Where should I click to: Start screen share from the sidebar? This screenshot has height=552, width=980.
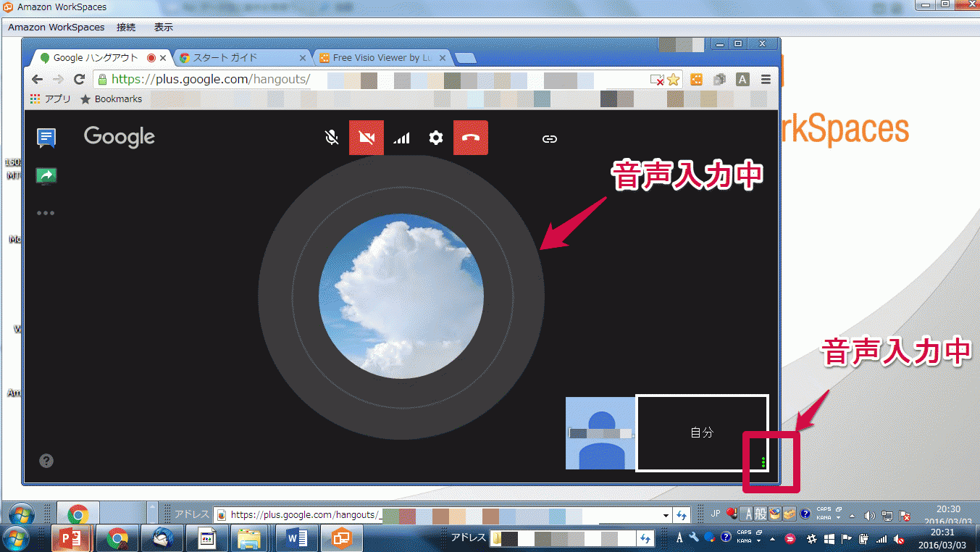point(46,175)
